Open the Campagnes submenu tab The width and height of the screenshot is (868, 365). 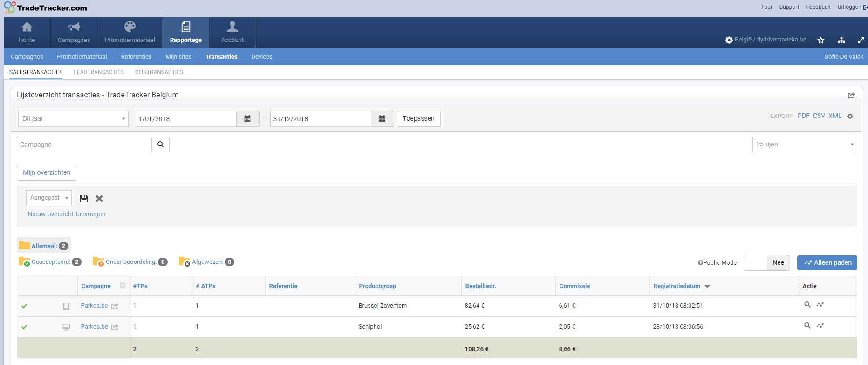point(27,57)
